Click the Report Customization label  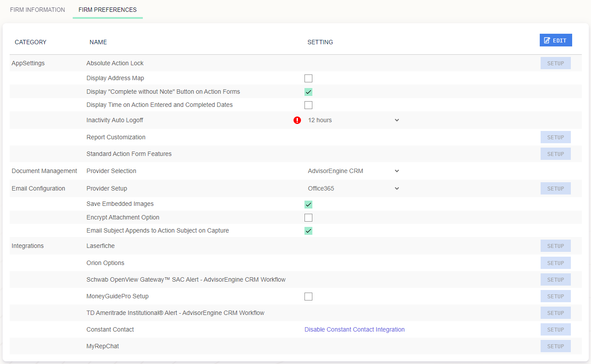click(116, 137)
